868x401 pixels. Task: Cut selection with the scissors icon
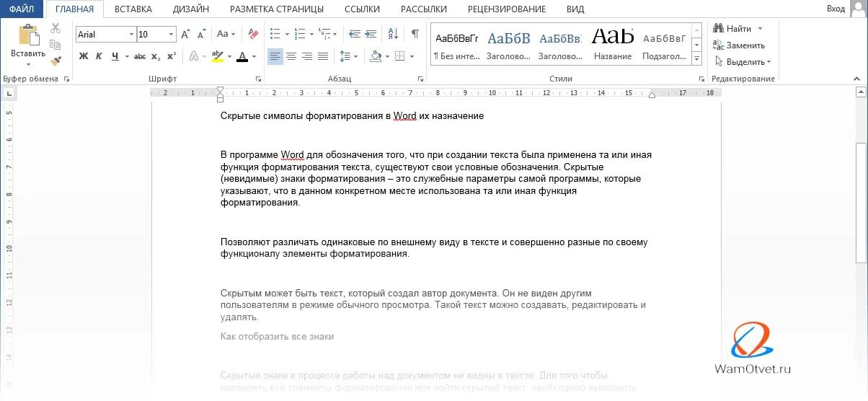(x=56, y=28)
